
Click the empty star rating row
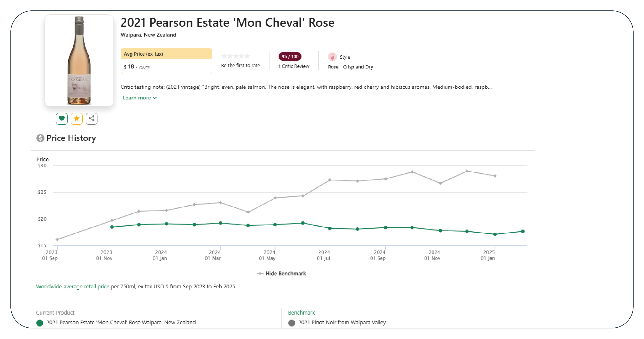235,56
